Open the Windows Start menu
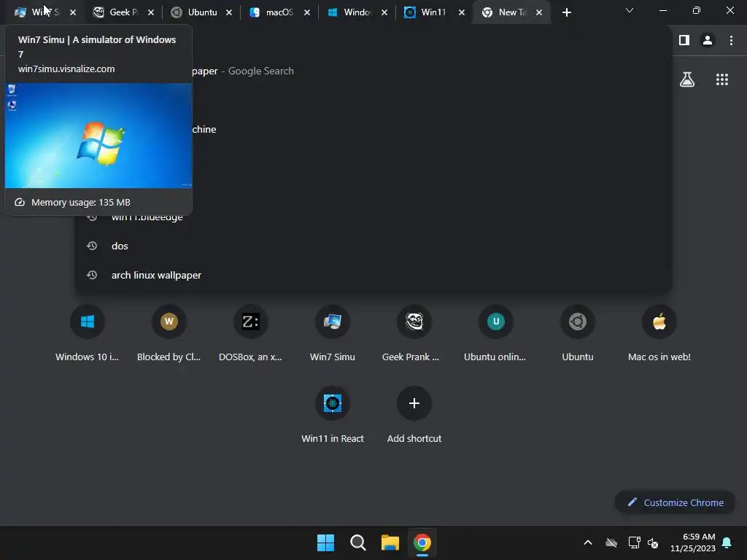 (326, 542)
